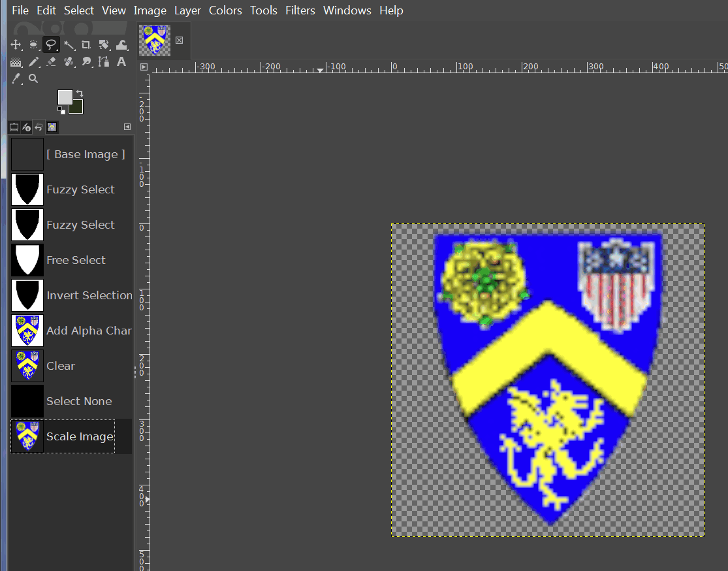728x571 pixels.
Task: Choose the Color Picker eyedropper tool
Action: click(x=16, y=79)
